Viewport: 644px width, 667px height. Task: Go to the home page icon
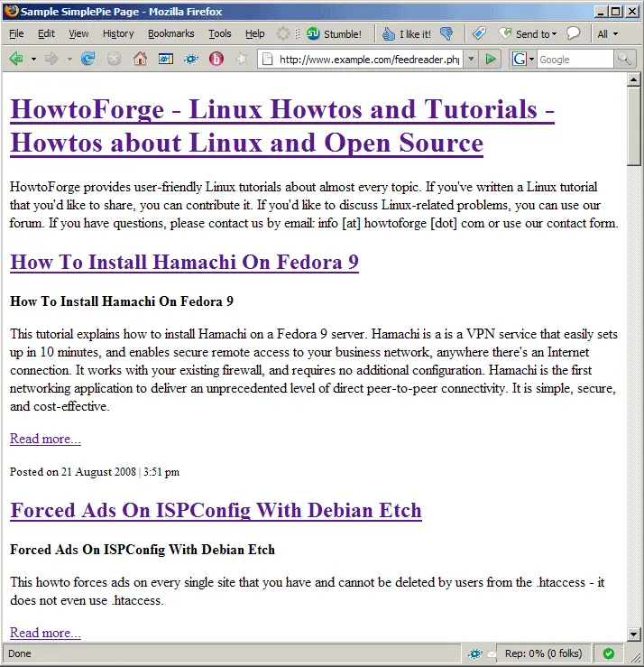point(140,60)
